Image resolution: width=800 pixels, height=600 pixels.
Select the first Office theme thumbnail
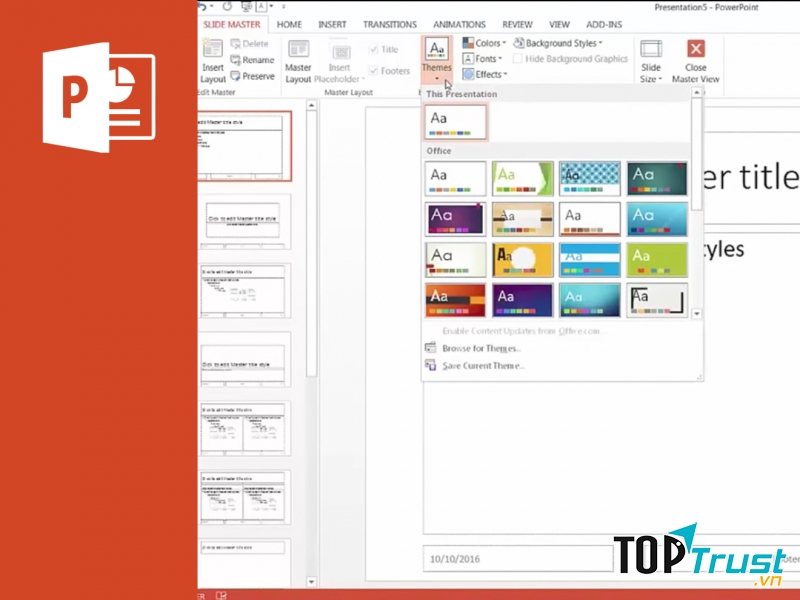pyautogui.click(x=456, y=177)
